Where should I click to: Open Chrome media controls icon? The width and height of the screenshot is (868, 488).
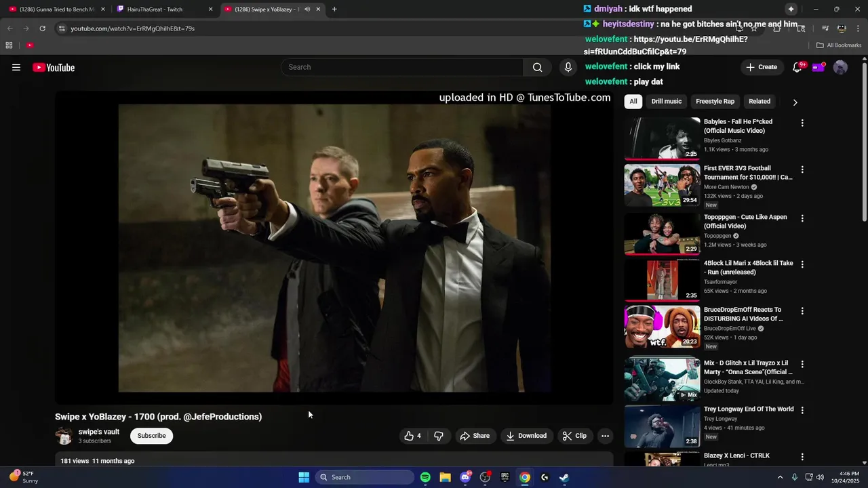(825, 28)
